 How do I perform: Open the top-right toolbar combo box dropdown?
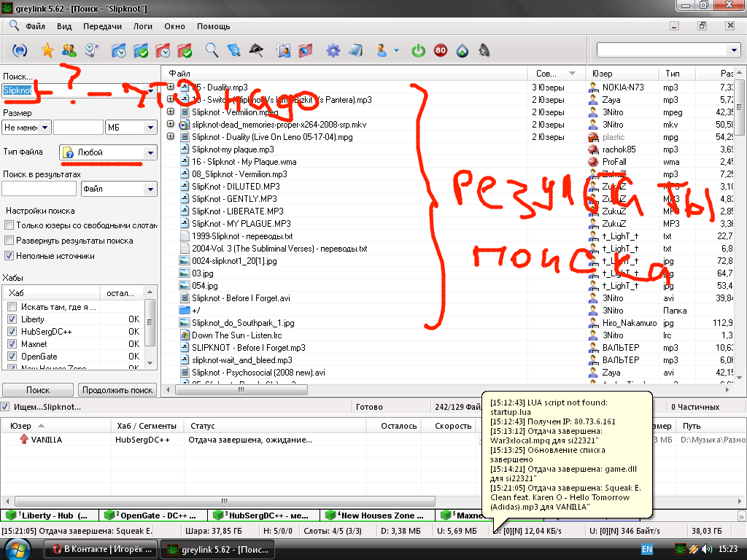[734, 50]
